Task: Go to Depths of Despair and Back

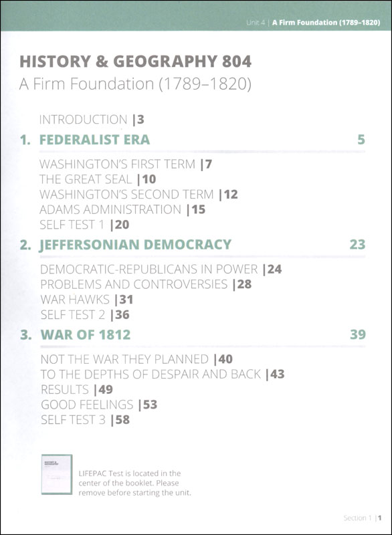Action: point(163,374)
